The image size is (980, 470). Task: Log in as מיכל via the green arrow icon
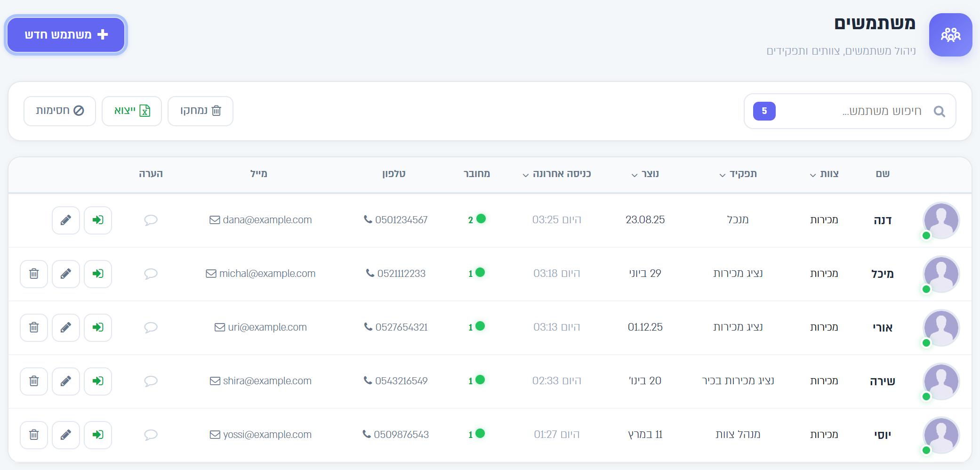pyautogui.click(x=98, y=274)
